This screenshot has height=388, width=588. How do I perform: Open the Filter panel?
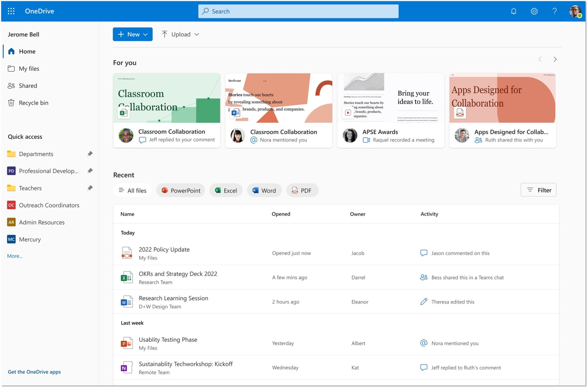pyautogui.click(x=539, y=190)
